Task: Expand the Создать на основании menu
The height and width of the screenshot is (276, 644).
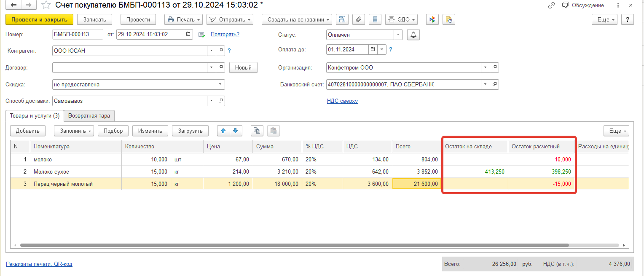Action: coord(297,20)
